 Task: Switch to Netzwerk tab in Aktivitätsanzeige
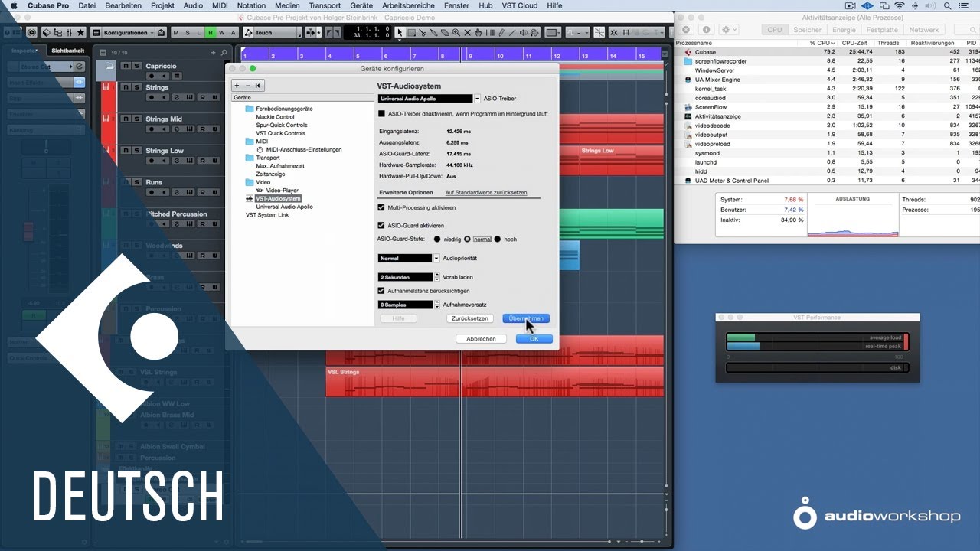[923, 30]
